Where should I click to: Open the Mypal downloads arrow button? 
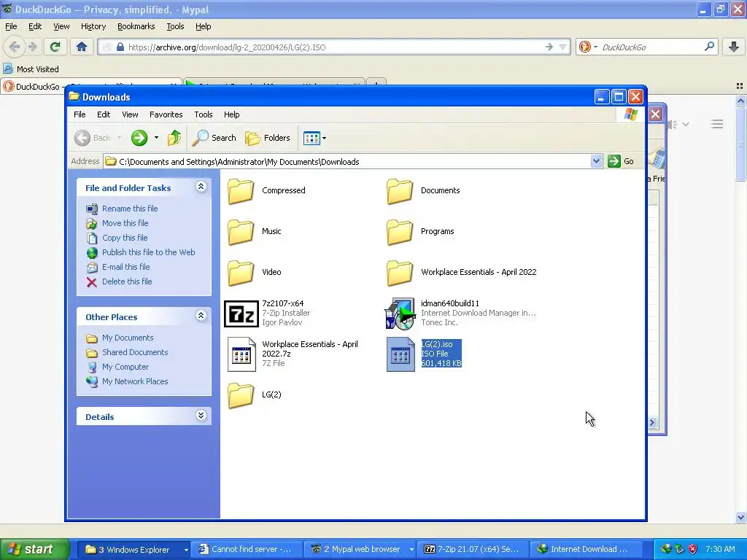click(734, 47)
